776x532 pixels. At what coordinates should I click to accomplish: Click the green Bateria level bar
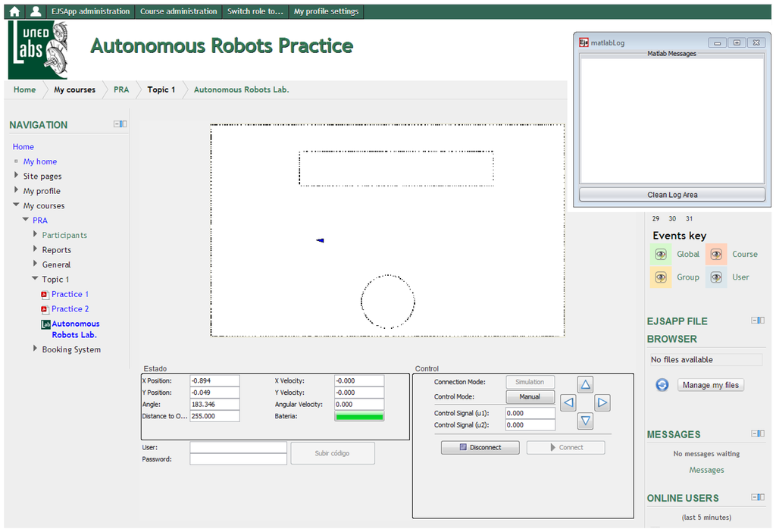(359, 416)
